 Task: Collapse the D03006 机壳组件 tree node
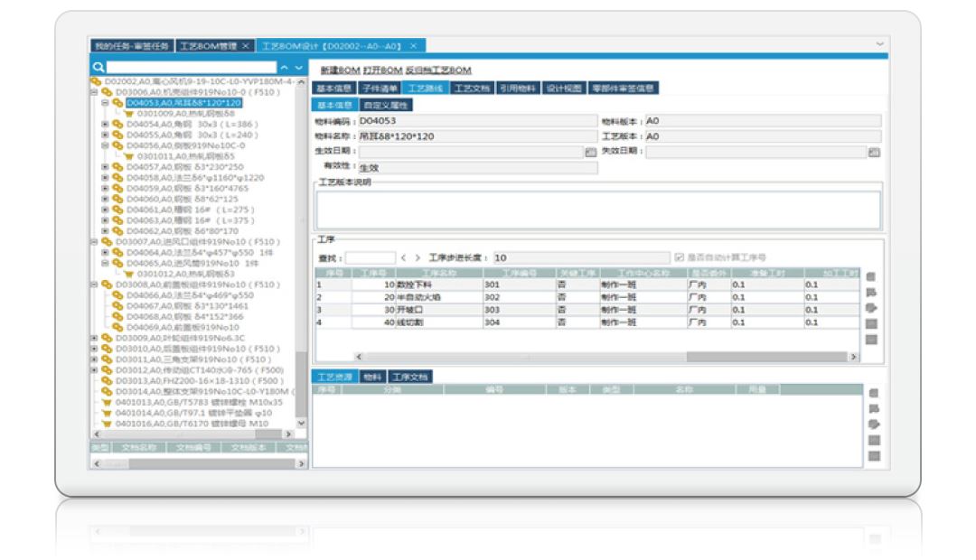pyautogui.click(x=94, y=92)
